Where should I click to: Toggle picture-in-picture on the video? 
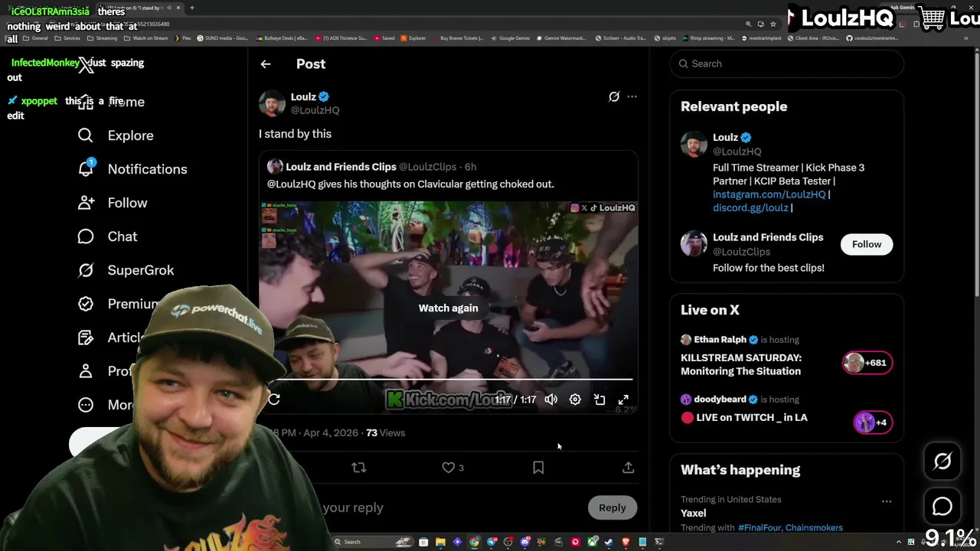click(x=599, y=399)
